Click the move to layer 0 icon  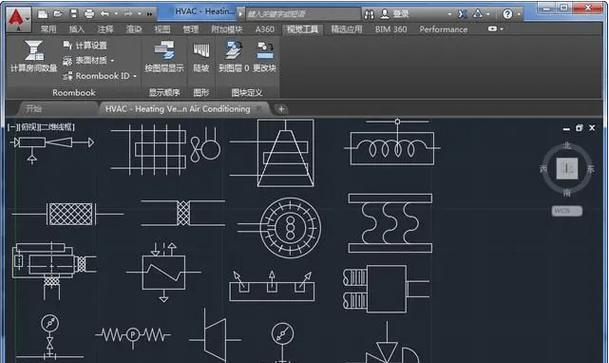233,50
